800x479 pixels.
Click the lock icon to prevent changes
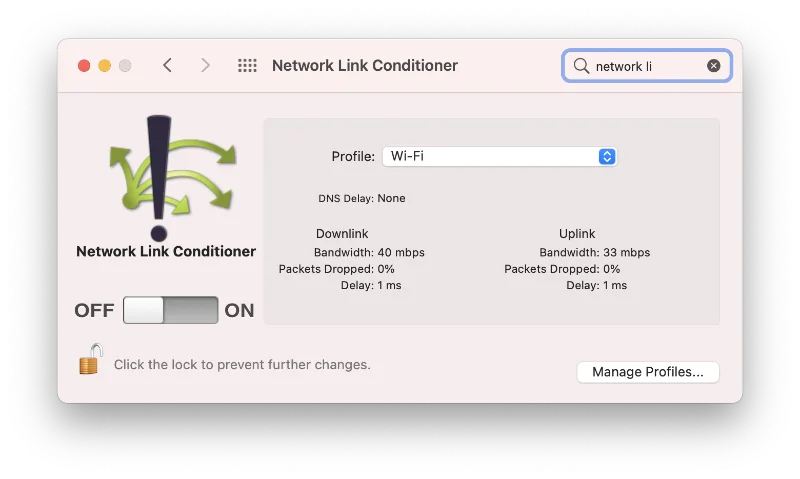(90, 359)
